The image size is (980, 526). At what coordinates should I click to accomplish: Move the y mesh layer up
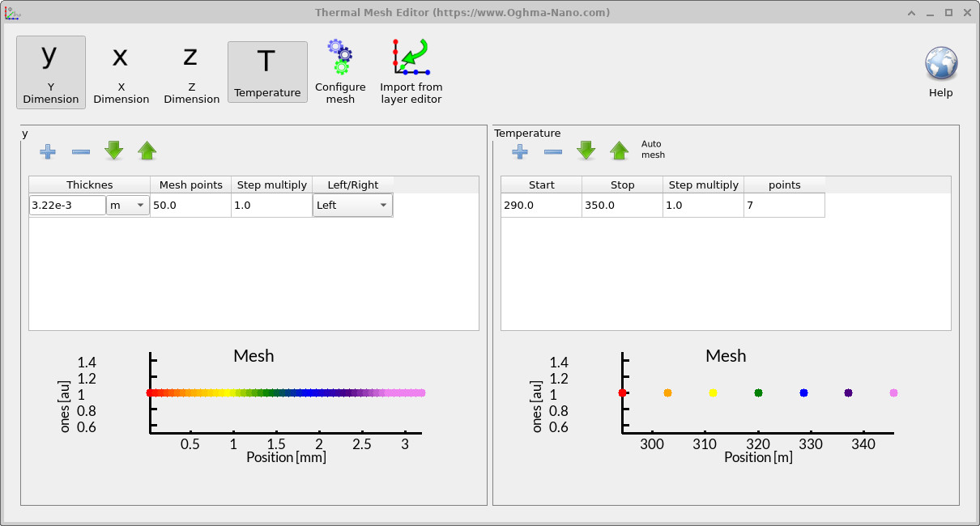[x=147, y=151]
